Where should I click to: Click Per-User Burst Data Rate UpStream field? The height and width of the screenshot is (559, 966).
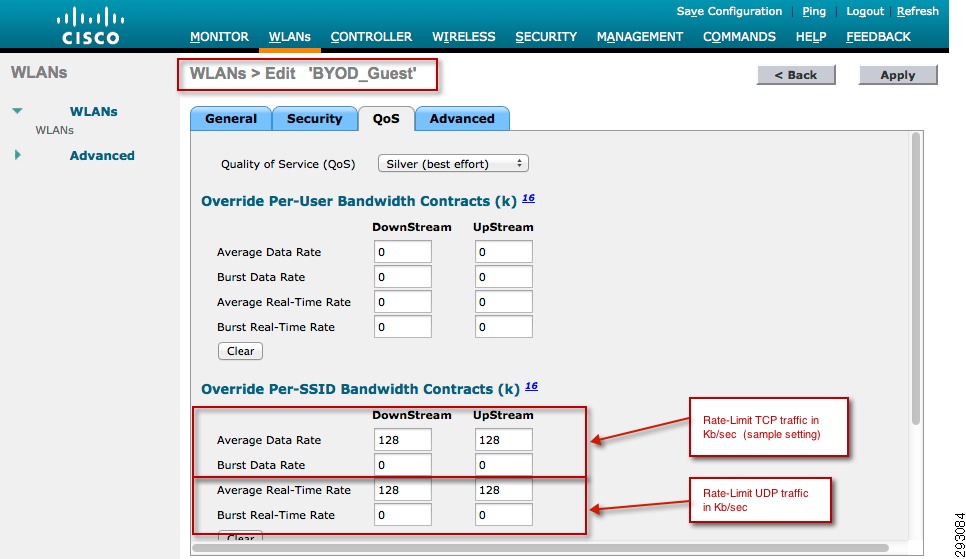point(503,277)
